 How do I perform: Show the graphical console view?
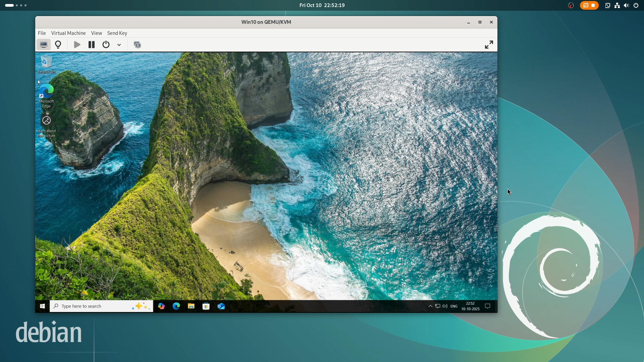coord(44,45)
